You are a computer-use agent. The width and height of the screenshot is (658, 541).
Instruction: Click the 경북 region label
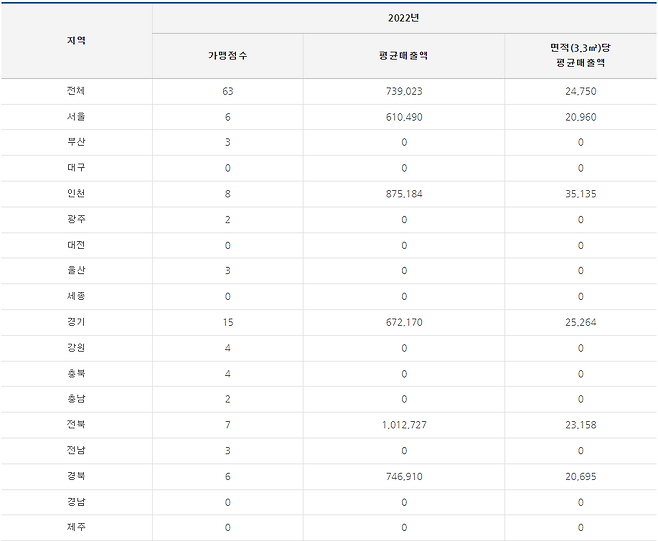pos(76,477)
